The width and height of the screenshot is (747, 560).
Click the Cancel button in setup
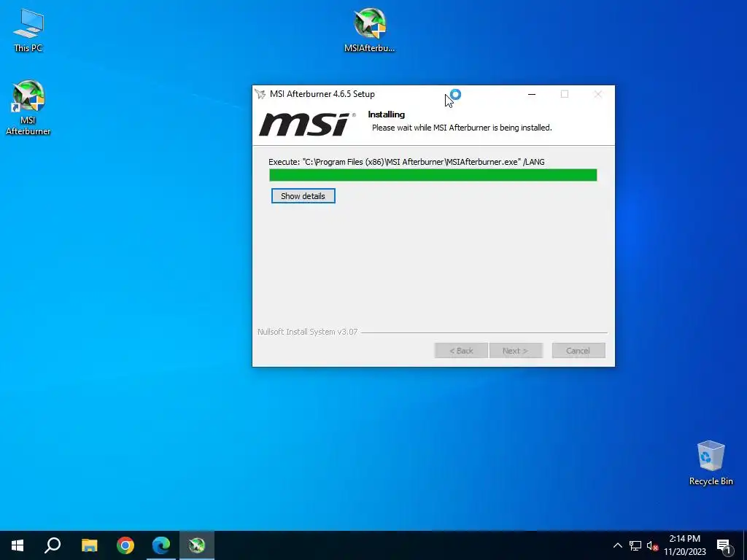[x=578, y=351]
